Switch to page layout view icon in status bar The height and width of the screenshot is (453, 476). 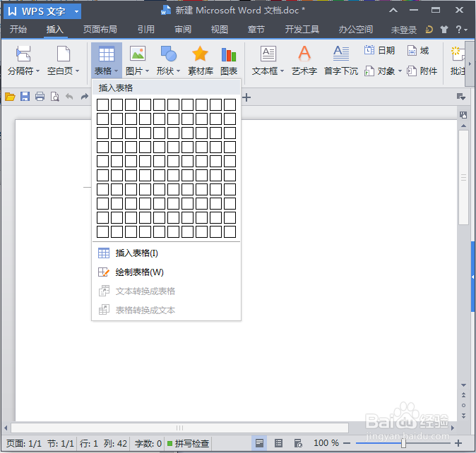(x=259, y=443)
